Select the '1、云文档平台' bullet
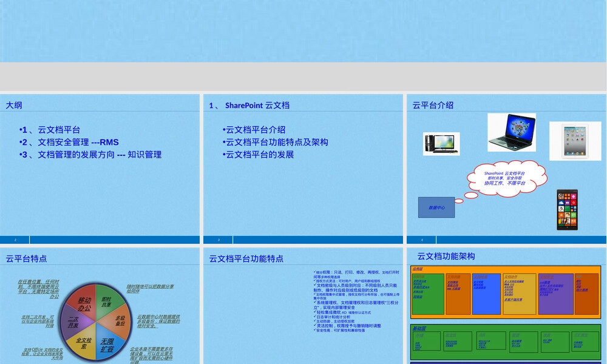607x364 pixels. (x=50, y=130)
